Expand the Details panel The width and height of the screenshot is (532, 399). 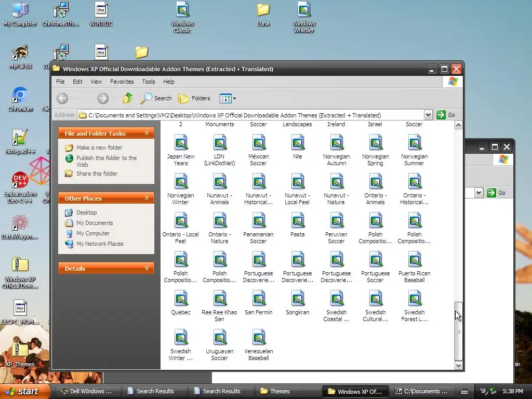tap(147, 268)
